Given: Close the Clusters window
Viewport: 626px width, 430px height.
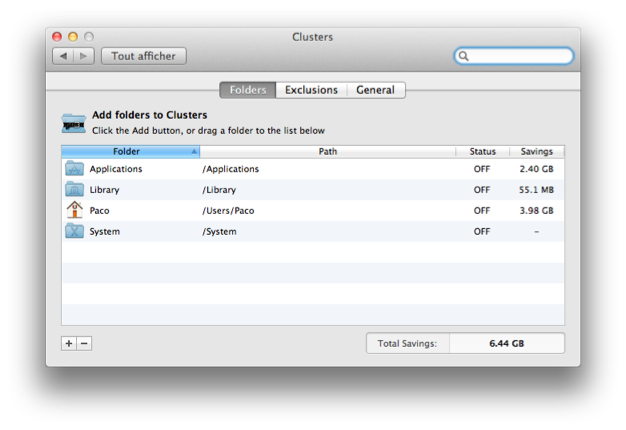Looking at the screenshot, I should (57, 37).
